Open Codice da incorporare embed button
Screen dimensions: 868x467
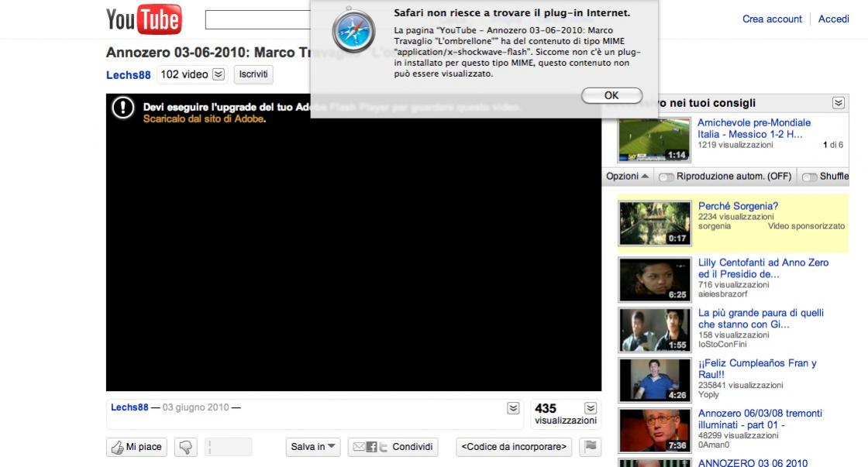[514, 447]
